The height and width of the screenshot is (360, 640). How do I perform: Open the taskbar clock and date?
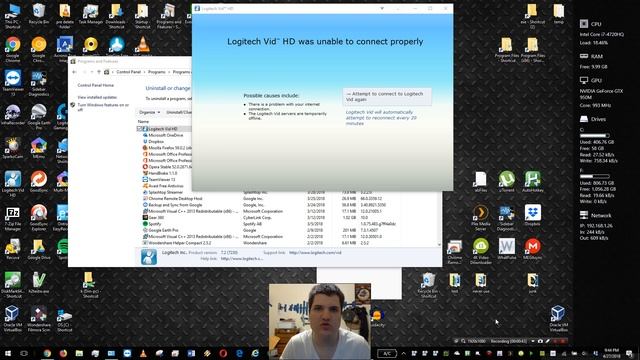[x=611, y=353]
